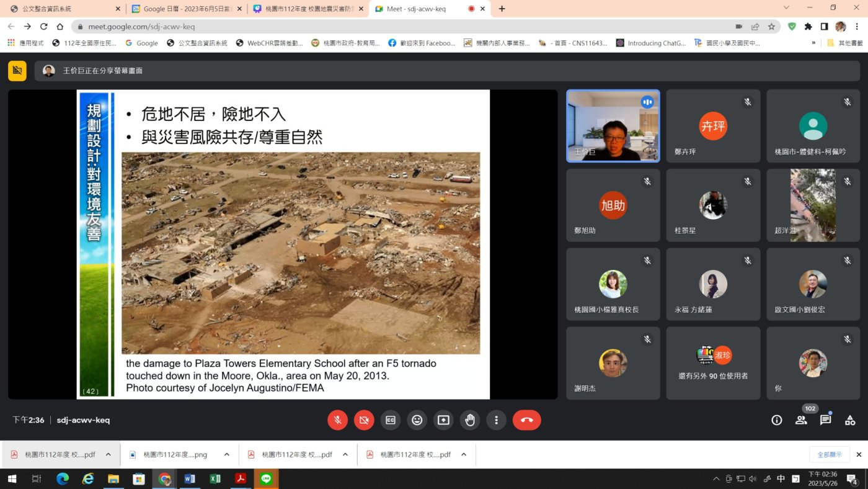Select 鄭卉坪 participant tile
This screenshot has width=868, height=489.
click(x=713, y=126)
